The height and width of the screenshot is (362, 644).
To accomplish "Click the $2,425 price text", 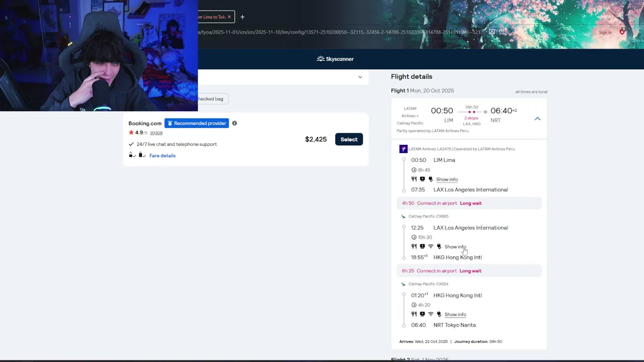I will (315, 139).
